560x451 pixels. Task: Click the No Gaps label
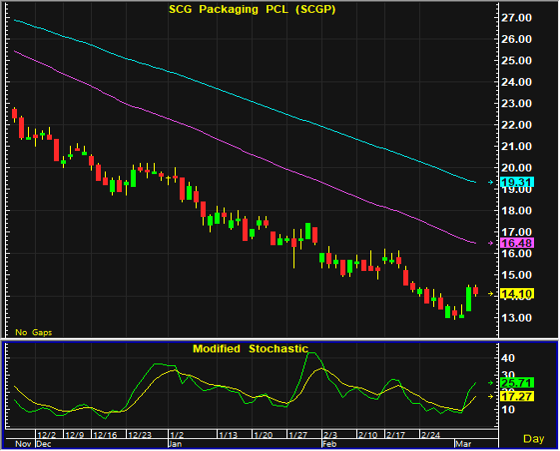pos(34,332)
